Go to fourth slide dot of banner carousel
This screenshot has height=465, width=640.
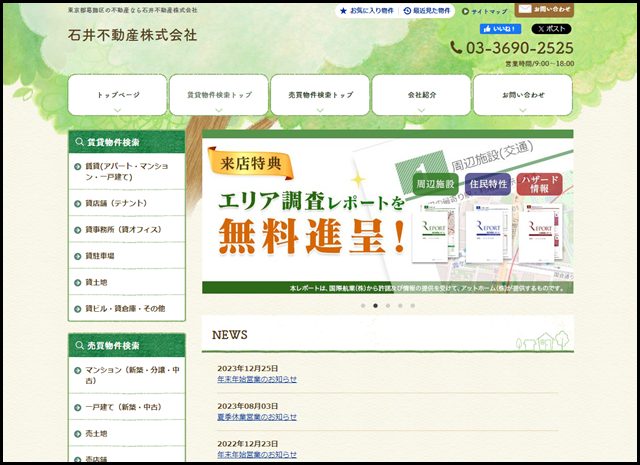coord(400,306)
